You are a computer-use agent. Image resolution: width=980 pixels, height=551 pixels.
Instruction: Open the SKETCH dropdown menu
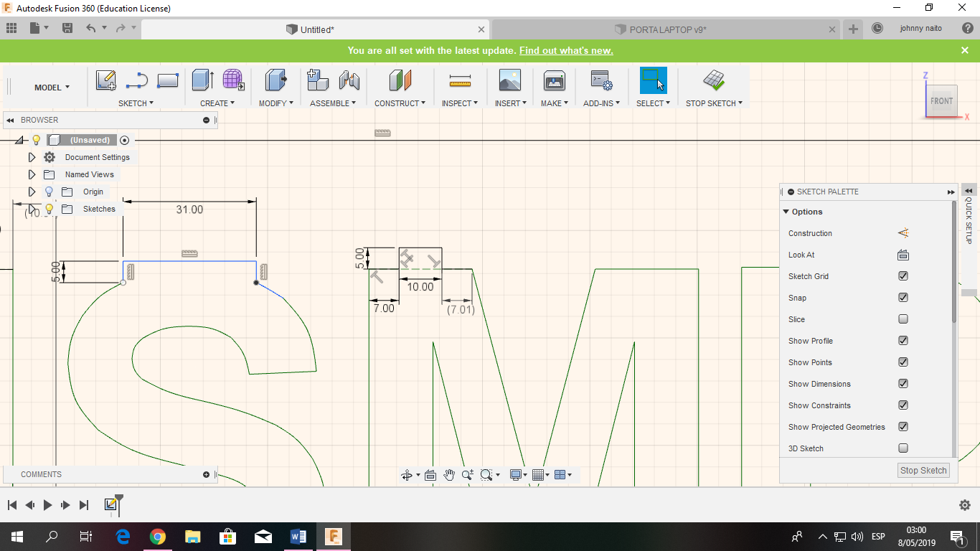pyautogui.click(x=136, y=103)
